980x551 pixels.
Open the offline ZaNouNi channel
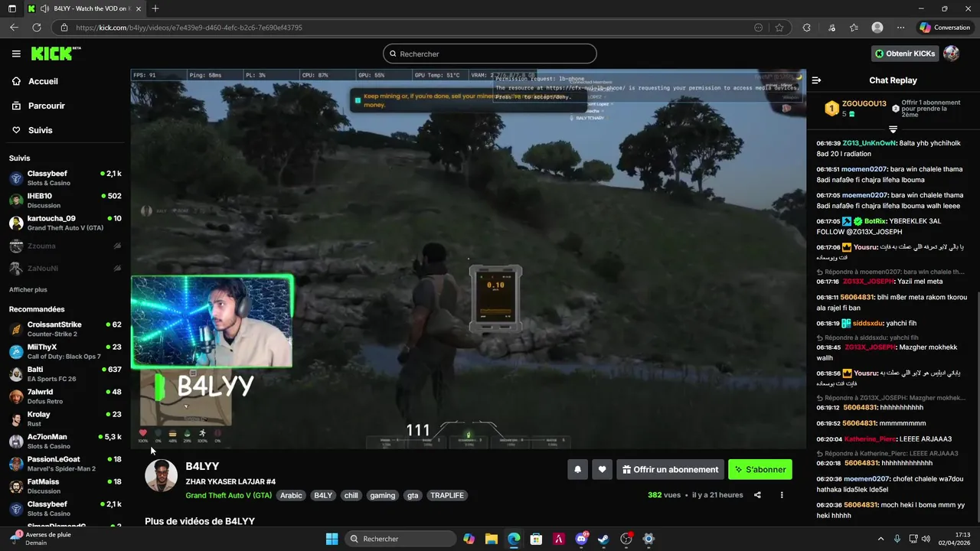65,268
